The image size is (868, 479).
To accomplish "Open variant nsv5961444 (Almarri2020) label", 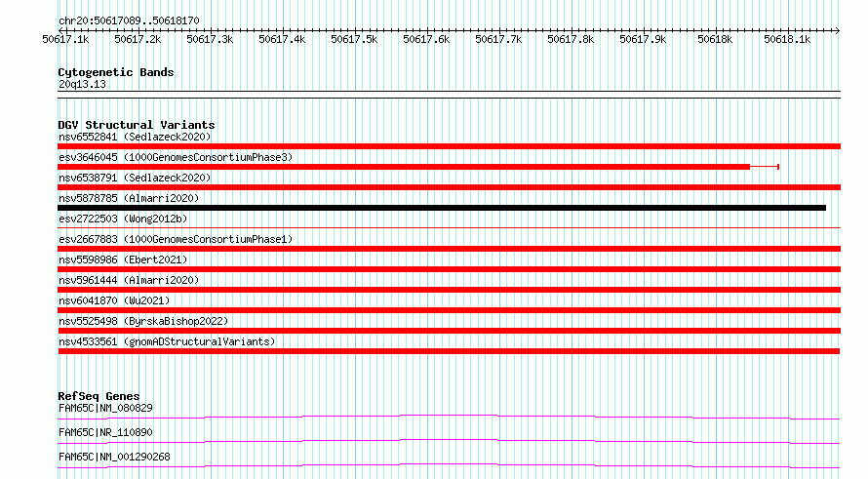I will click(x=129, y=280).
